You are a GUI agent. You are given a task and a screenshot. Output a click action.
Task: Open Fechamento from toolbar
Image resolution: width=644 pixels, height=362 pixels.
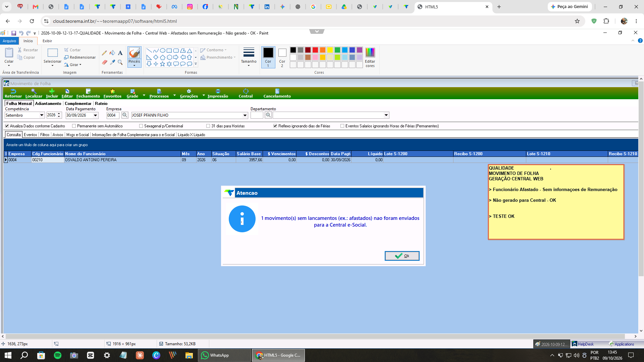click(x=88, y=94)
